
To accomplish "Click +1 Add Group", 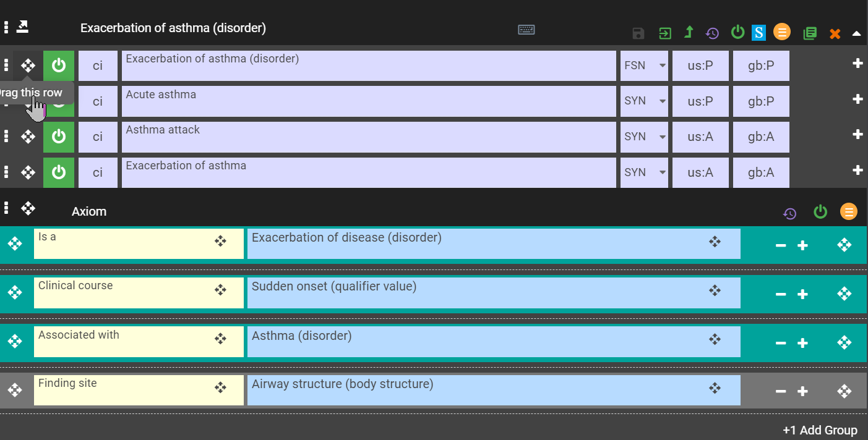I will (820, 430).
